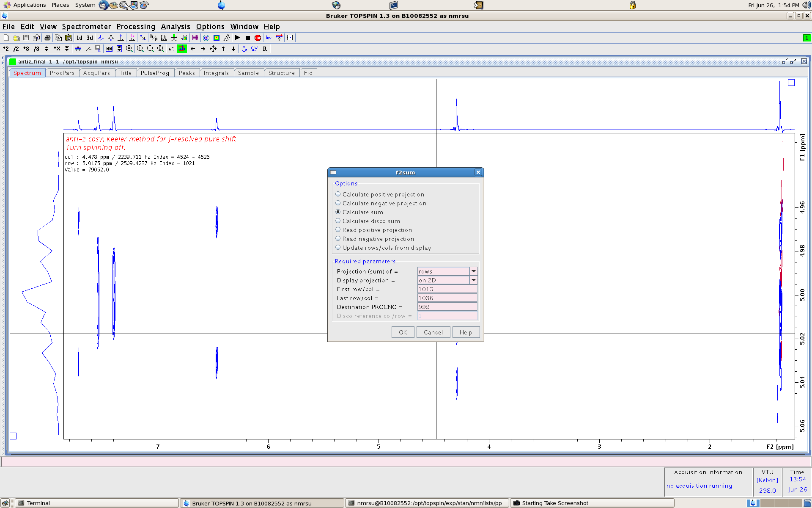Open the Processing menu
812x508 pixels.
136,27
